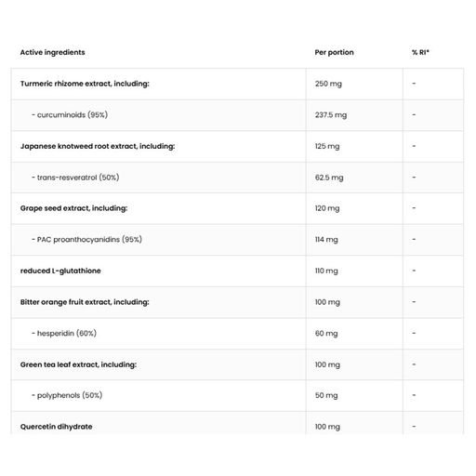Viewport: 476px width, 476px height.
Task: Click the Active ingredients column header
Action: (52, 52)
